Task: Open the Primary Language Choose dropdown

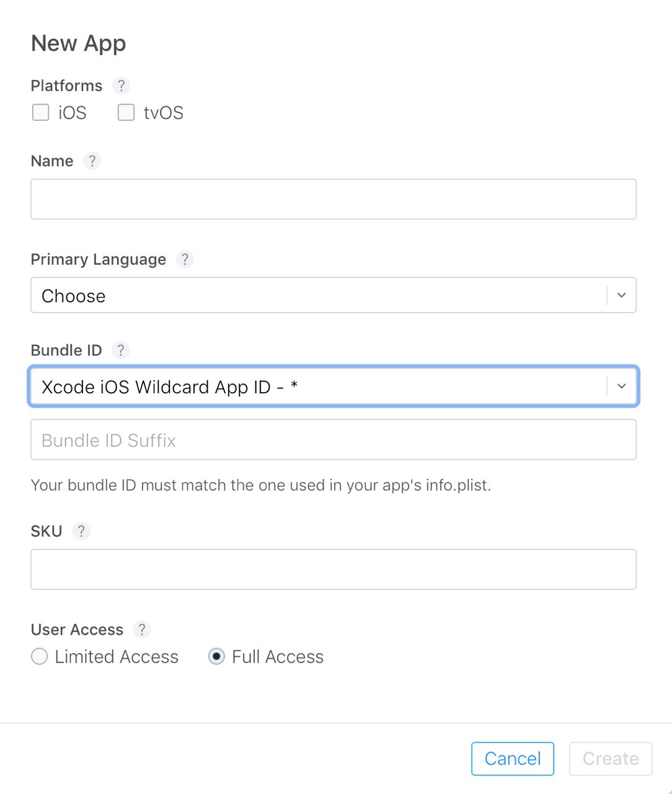Action: click(334, 295)
